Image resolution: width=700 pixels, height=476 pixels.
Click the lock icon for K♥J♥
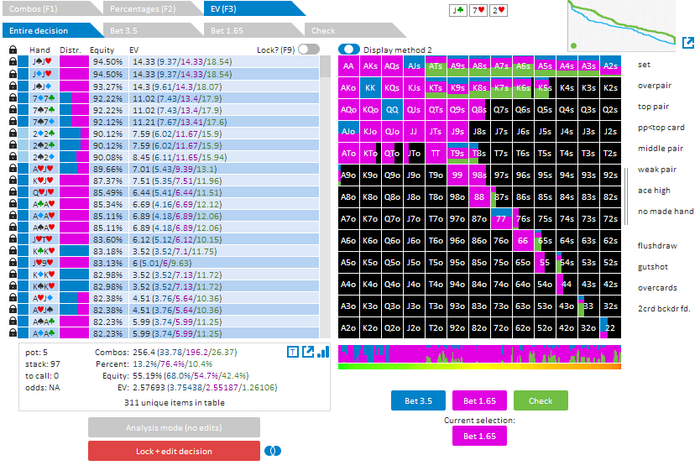[x=13, y=180]
